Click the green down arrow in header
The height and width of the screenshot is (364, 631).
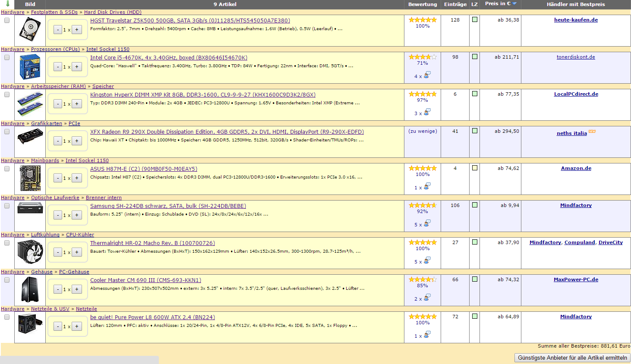point(7,4)
